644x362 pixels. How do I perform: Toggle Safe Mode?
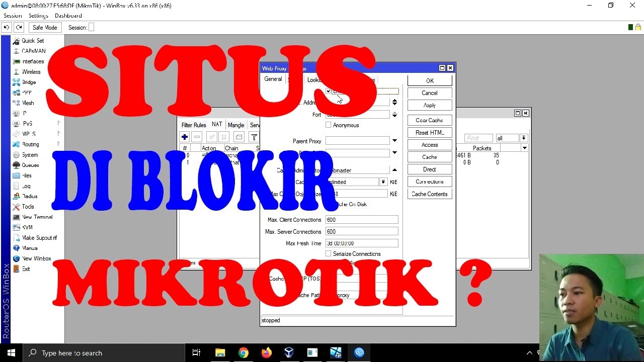(45, 27)
